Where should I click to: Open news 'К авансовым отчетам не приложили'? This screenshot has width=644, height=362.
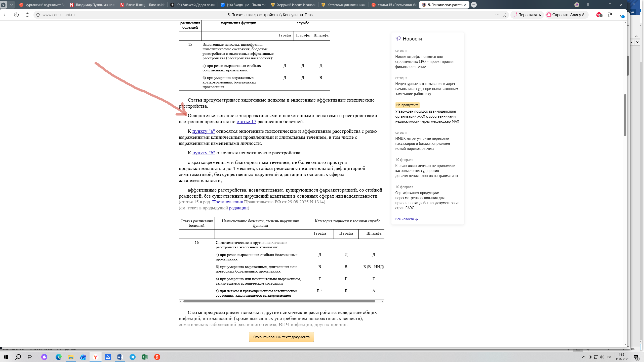coord(426,171)
